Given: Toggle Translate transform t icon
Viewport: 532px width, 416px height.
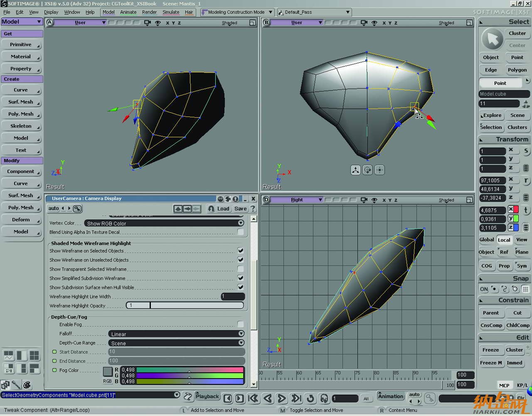Looking at the screenshot, I should (x=526, y=210).
